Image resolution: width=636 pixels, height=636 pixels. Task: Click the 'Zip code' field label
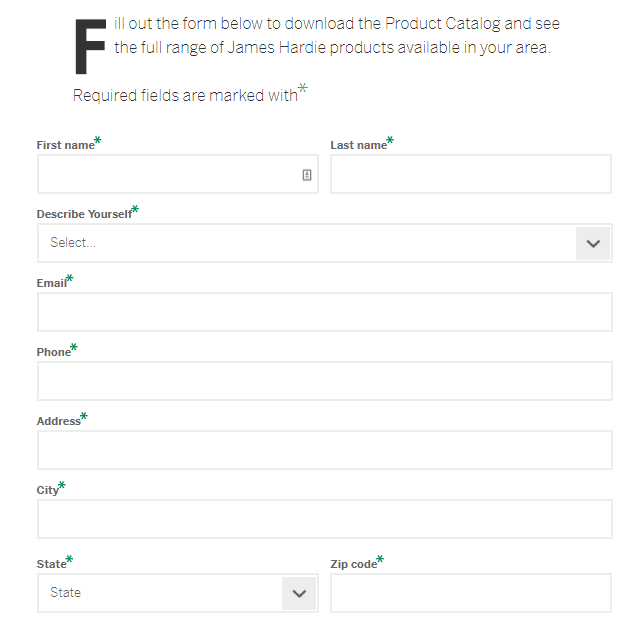click(x=353, y=564)
